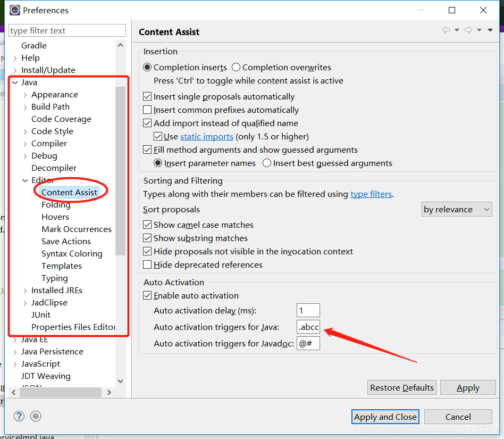Select Typing under Editor
Screen dimensions: 504x439
pos(55,278)
